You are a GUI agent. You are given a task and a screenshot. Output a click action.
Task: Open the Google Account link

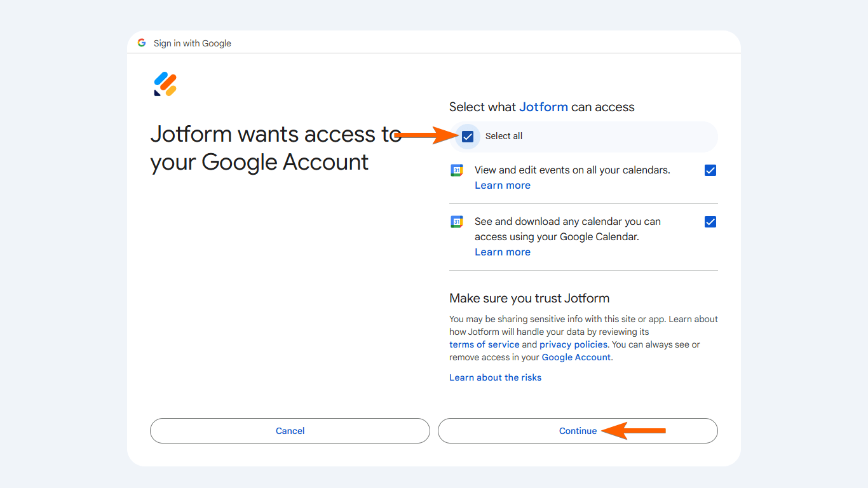[x=575, y=357]
